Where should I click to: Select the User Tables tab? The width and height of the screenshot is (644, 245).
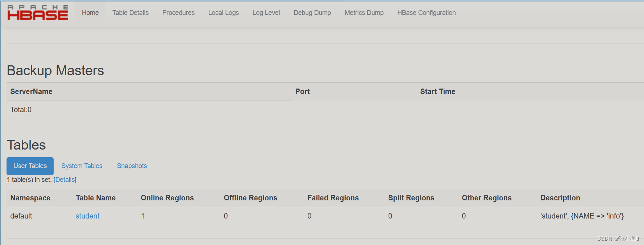click(30, 166)
